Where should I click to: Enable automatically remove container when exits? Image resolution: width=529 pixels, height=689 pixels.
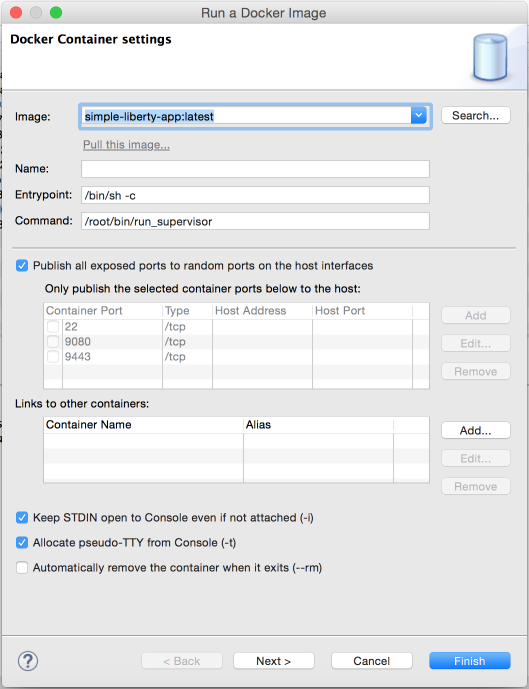22,568
